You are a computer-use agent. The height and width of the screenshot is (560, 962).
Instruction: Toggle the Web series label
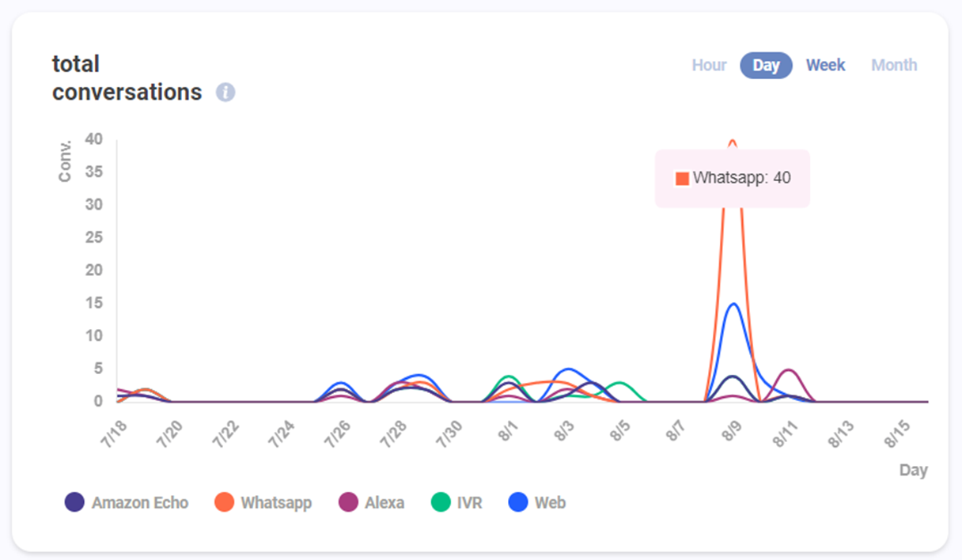(550, 502)
